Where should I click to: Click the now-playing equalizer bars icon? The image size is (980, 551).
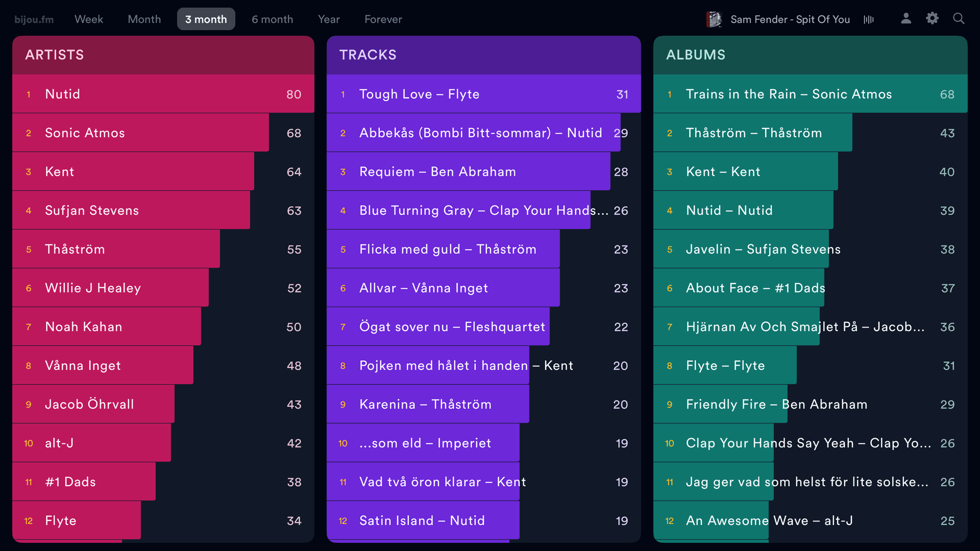[869, 19]
